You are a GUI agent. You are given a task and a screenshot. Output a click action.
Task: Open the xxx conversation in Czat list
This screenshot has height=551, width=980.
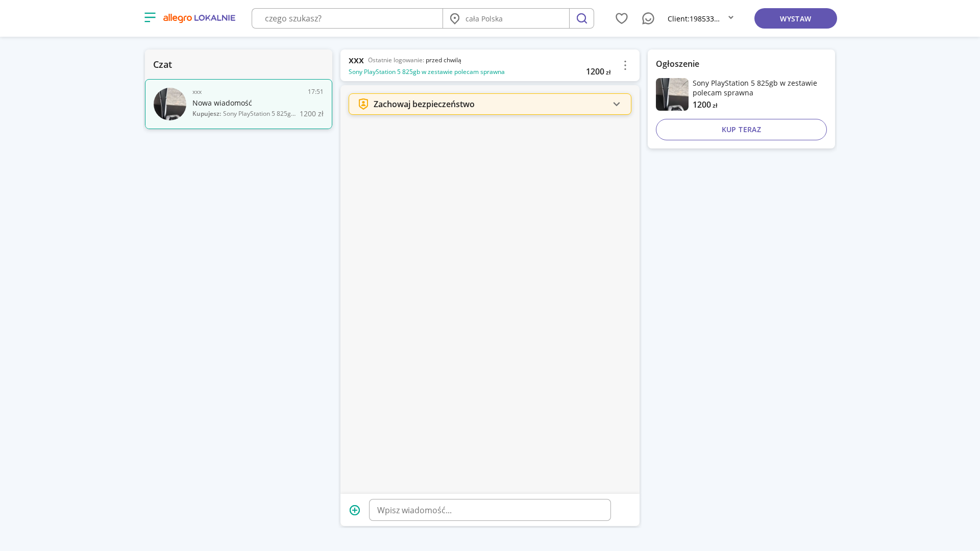click(x=238, y=104)
